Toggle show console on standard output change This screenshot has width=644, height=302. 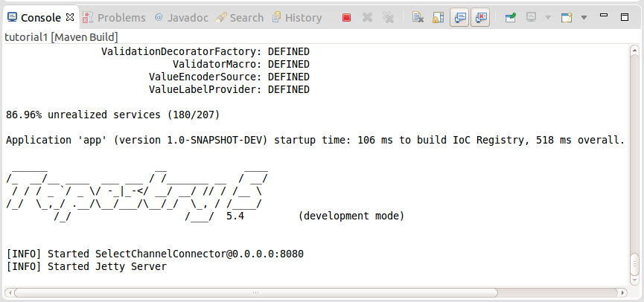click(459, 17)
